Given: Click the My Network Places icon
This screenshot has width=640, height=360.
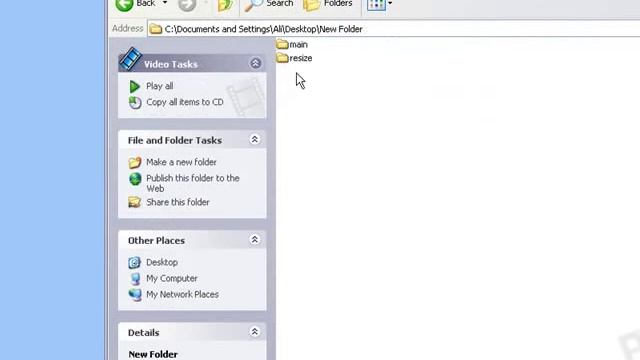Looking at the screenshot, I should point(135,295).
